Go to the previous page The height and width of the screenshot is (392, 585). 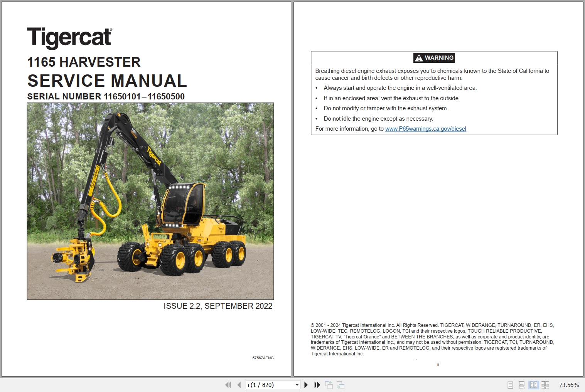(x=239, y=385)
